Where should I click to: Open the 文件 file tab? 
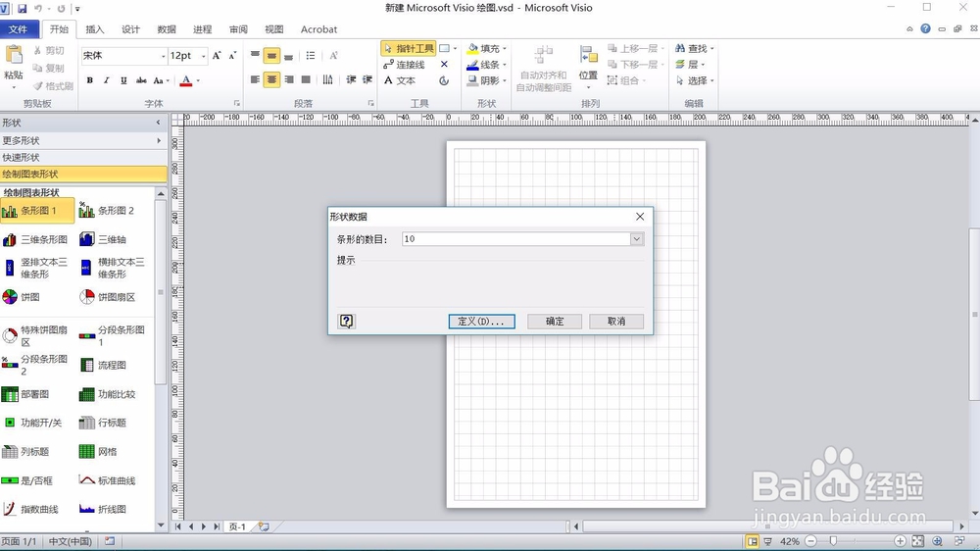coord(19,29)
